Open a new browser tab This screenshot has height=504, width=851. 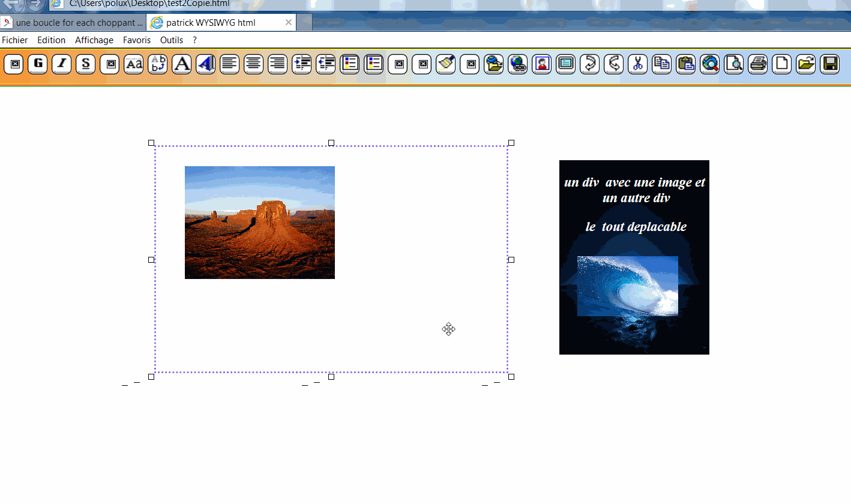coord(304,23)
